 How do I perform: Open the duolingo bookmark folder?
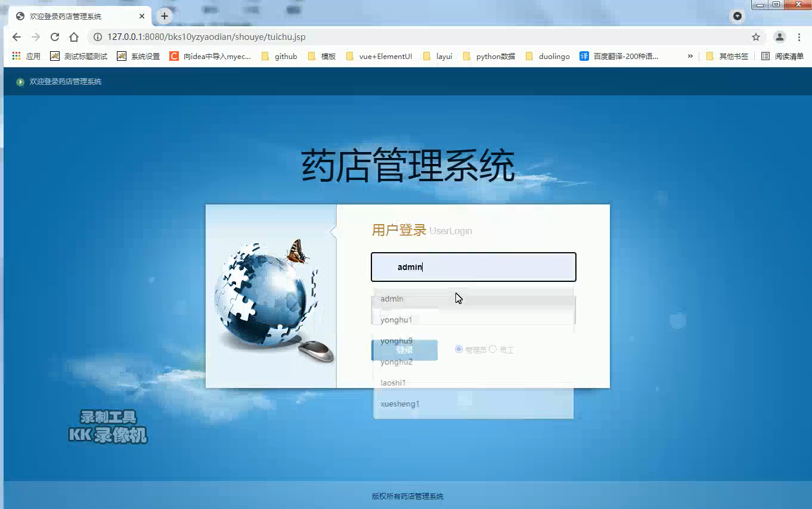[x=547, y=56]
